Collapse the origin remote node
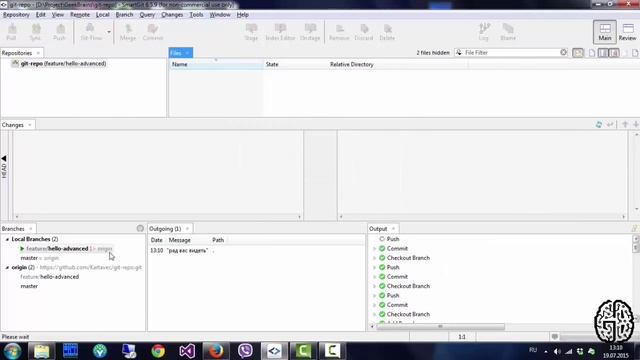Viewport: 640px width, 360px height. click(x=7, y=268)
